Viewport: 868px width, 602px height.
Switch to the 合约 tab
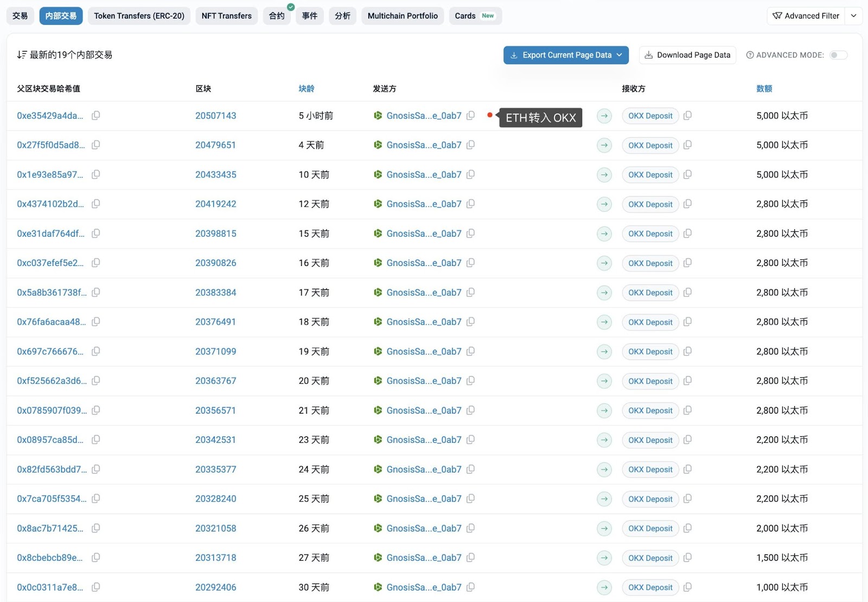(277, 16)
